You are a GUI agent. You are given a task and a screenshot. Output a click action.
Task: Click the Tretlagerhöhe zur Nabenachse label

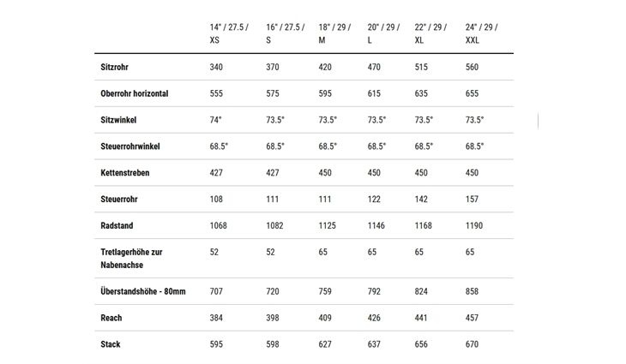coord(131,259)
